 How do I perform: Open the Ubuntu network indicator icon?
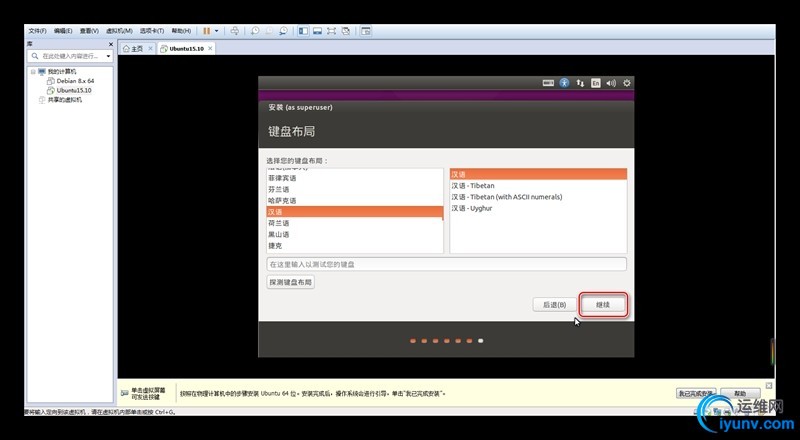[x=580, y=83]
